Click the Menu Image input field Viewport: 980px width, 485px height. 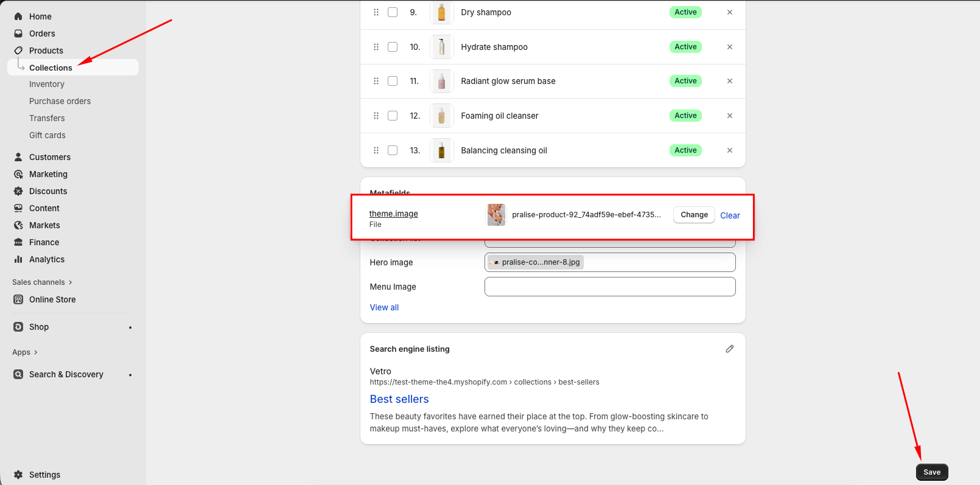coord(609,287)
